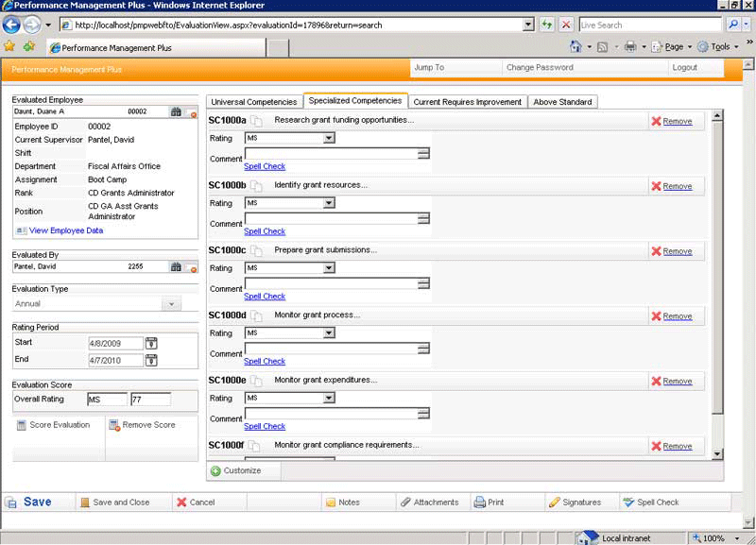Viewport: 756px width, 545px height.
Task: Click the document icon next to SC1000a
Action: point(256,121)
